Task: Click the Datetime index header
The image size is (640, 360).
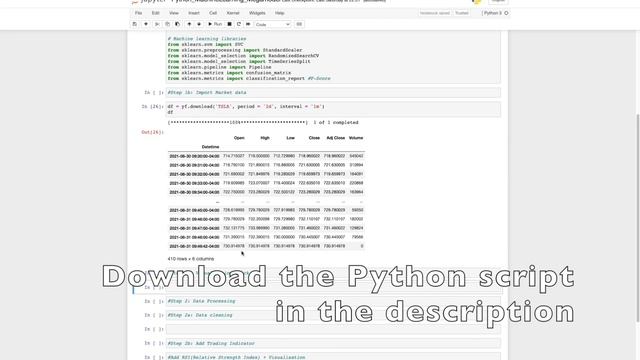Action: [x=210, y=147]
